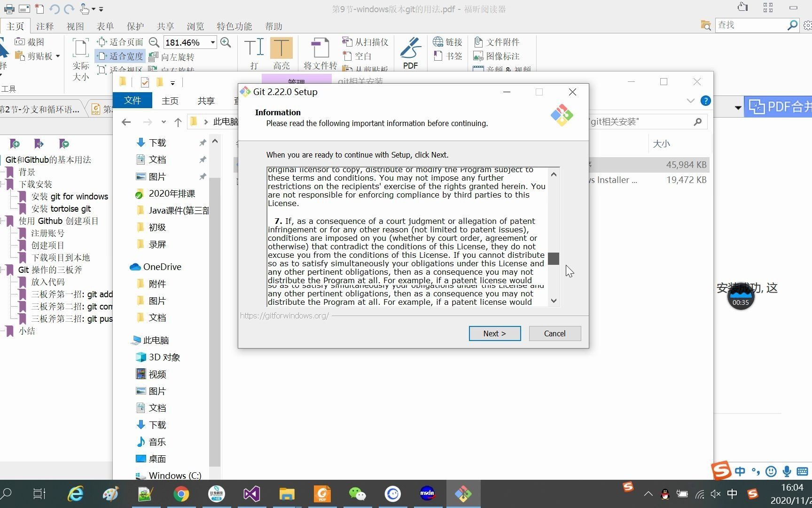Collapse the 使用 Github 创建项目 node
The image size is (812, 508).
point(3,221)
